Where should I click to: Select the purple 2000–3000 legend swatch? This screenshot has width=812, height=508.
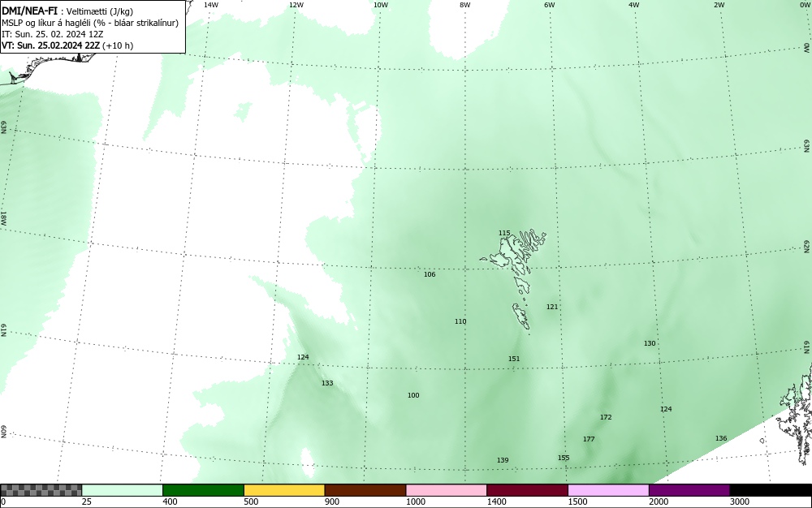tap(689, 490)
